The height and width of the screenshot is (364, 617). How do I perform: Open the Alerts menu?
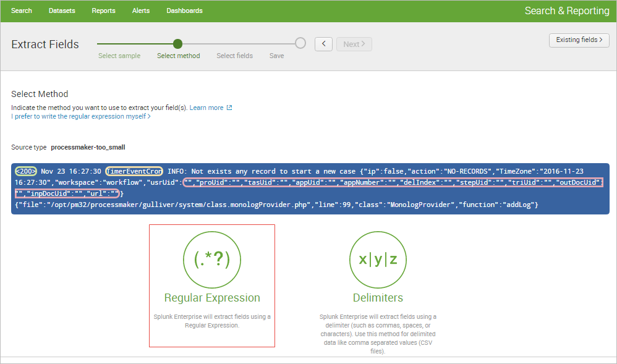coord(140,11)
